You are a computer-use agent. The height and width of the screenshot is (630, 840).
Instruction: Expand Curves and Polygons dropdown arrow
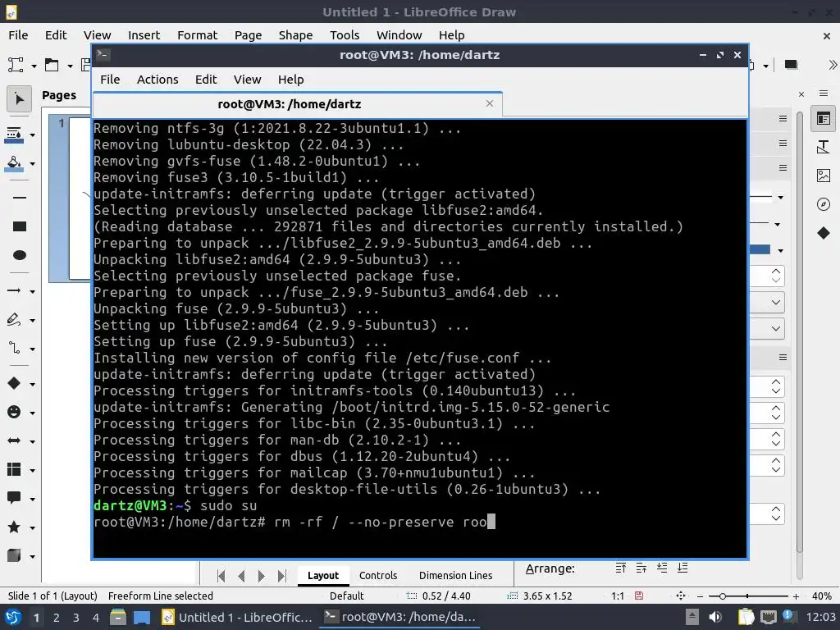click(x=33, y=321)
